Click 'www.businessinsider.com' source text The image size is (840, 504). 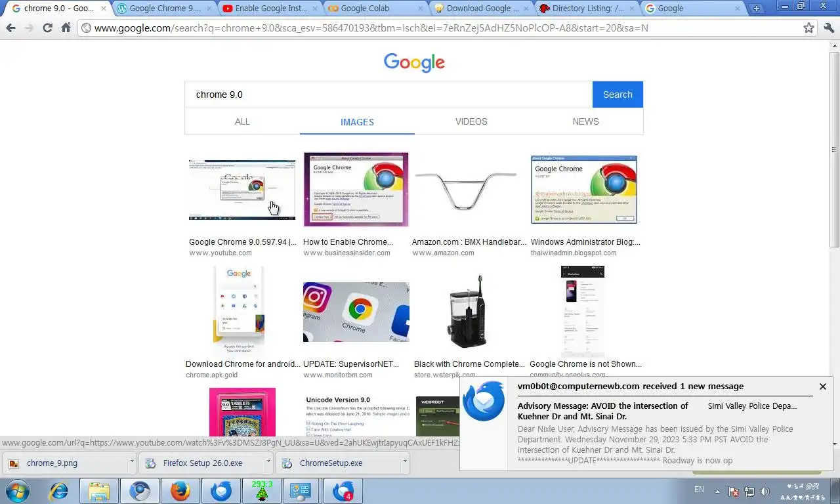[346, 253]
